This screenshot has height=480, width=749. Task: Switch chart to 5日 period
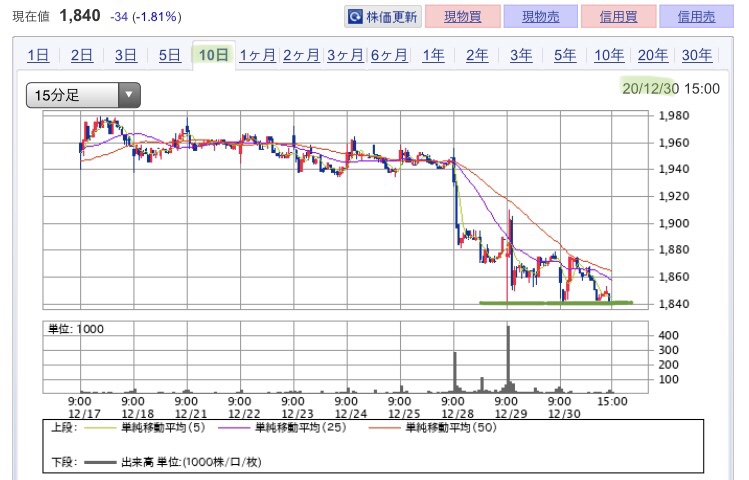(x=170, y=55)
